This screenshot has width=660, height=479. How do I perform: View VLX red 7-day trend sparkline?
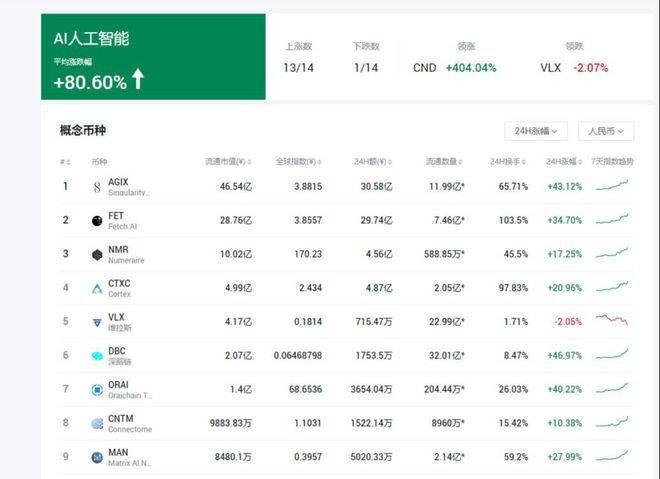coord(612,320)
